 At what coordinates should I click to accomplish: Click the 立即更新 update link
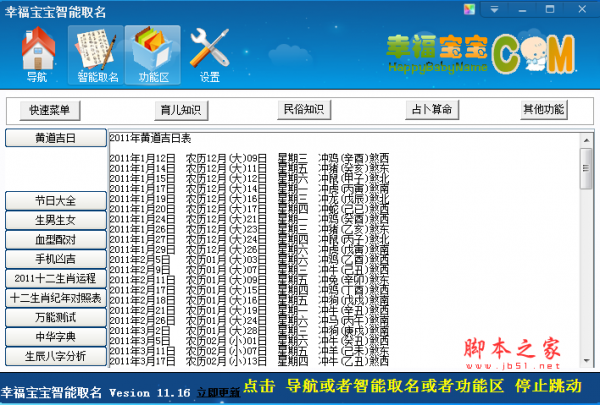(218, 392)
